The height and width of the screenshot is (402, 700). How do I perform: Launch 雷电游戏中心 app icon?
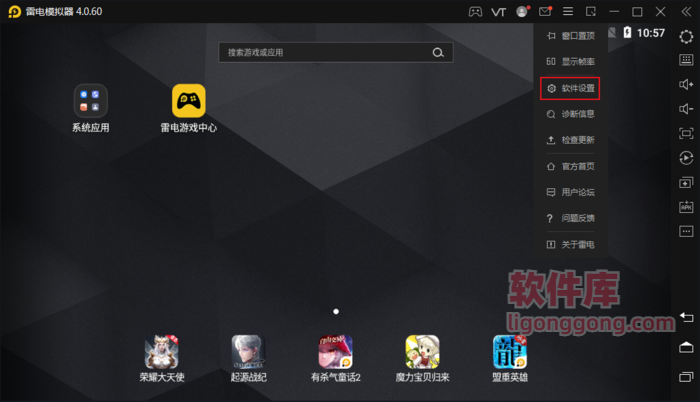coord(189,101)
